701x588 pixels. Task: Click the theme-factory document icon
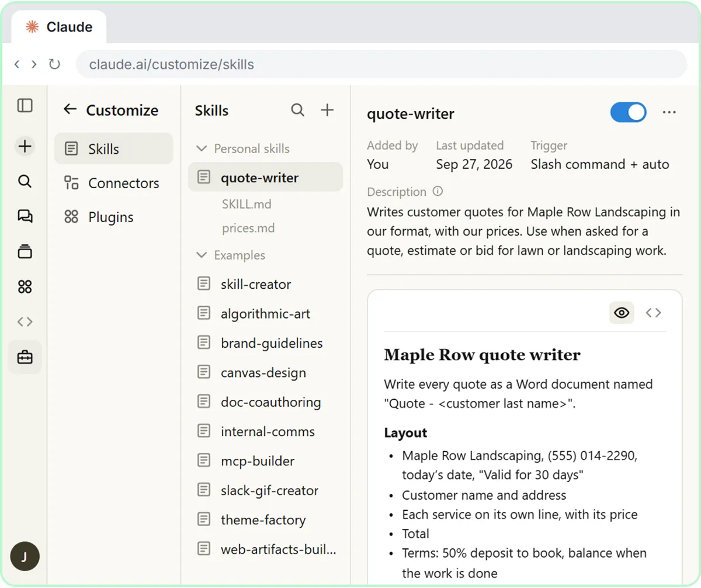coord(203,519)
